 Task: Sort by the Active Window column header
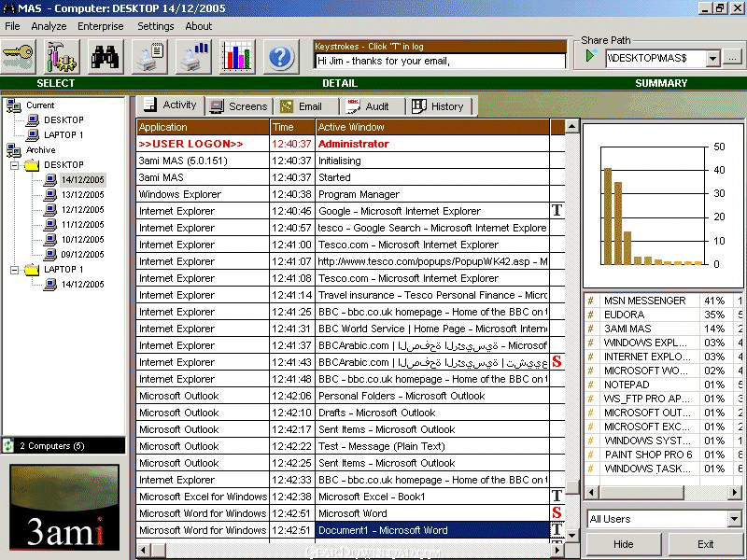pos(432,127)
